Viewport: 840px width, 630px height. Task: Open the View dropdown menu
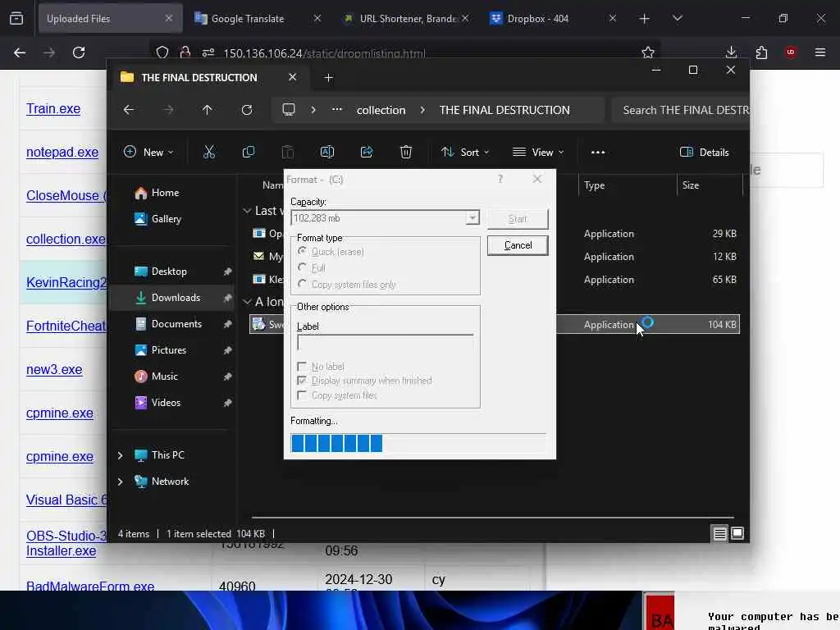click(538, 152)
